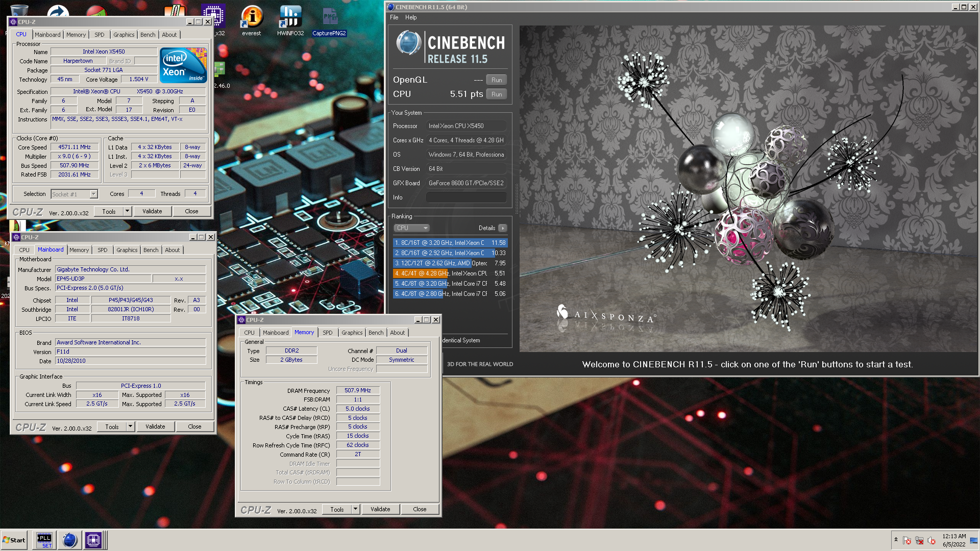The width and height of the screenshot is (980, 551).
Task: Click the CPU-Z CPU window title icon
Action: pos(13,22)
